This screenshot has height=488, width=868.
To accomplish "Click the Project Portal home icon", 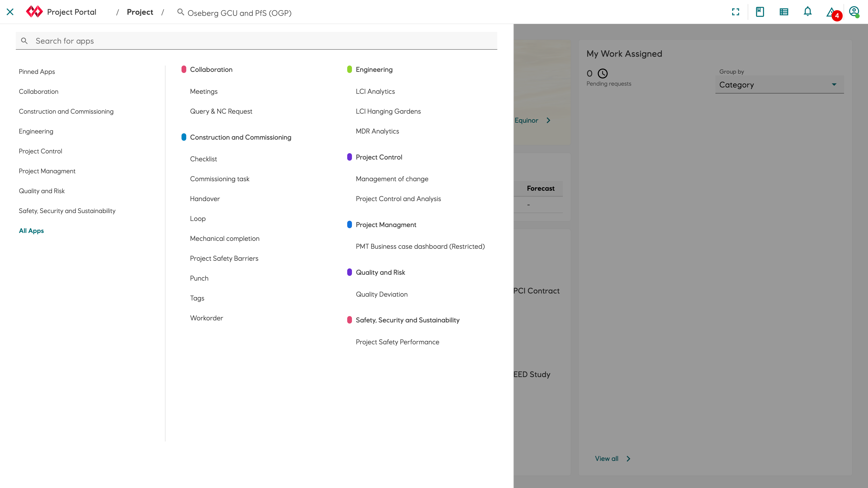I will click(33, 11).
